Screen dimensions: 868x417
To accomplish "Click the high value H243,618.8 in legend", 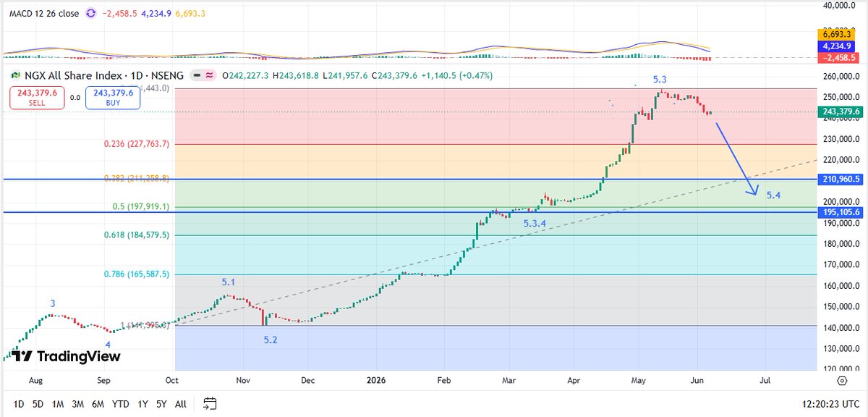I will pos(297,75).
